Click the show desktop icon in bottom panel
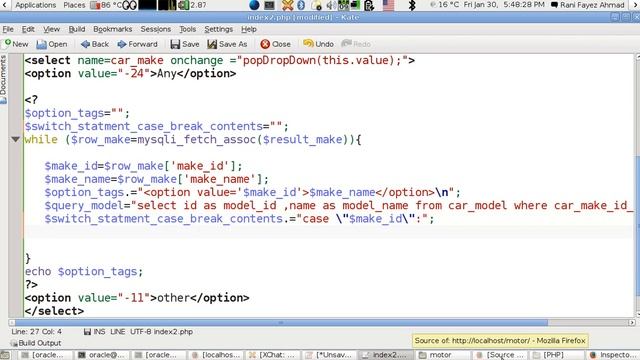 coord(5,355)
